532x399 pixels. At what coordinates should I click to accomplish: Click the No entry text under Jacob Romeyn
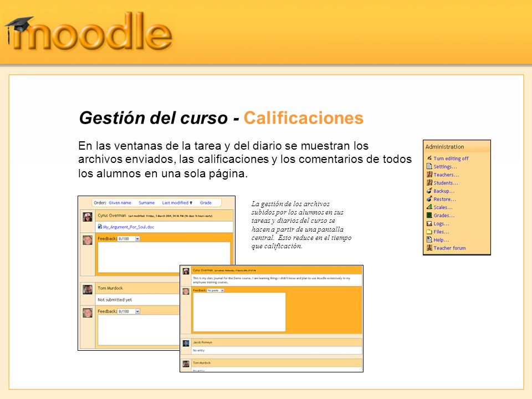coord(198,350)
